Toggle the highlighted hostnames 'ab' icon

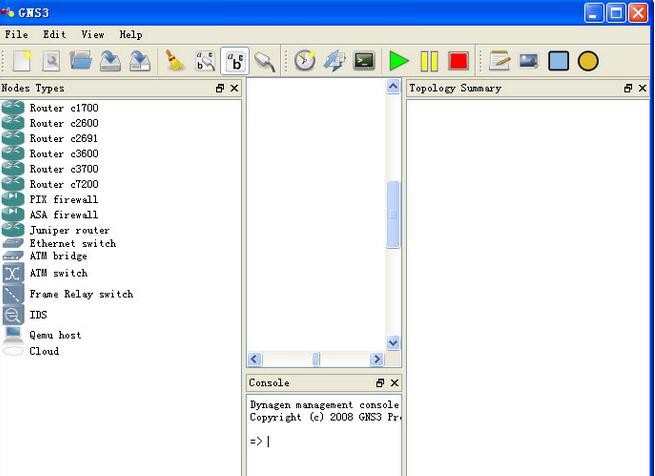click(235, 61)
